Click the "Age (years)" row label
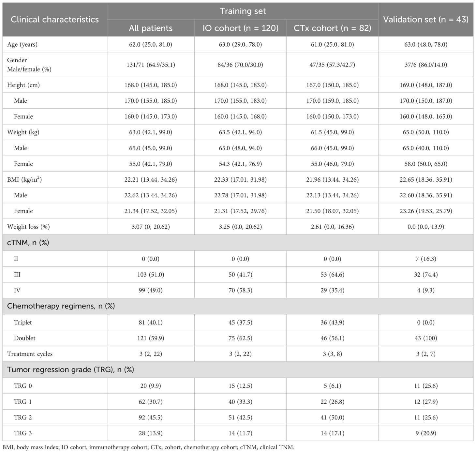This screenshot has width=476, height=453. pos(22,44)
